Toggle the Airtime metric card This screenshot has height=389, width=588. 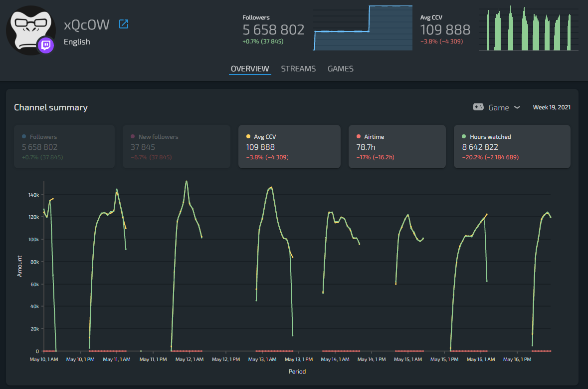tap(397, 146)
